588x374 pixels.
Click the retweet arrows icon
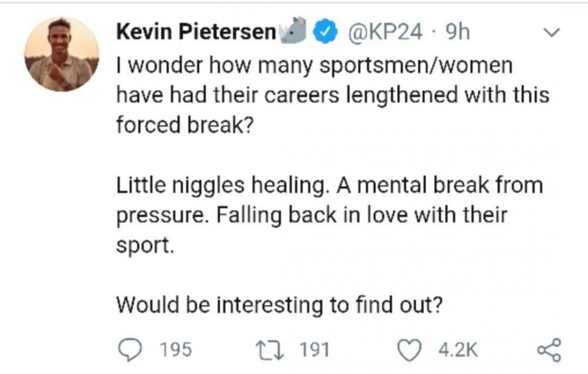pos(270,350)
